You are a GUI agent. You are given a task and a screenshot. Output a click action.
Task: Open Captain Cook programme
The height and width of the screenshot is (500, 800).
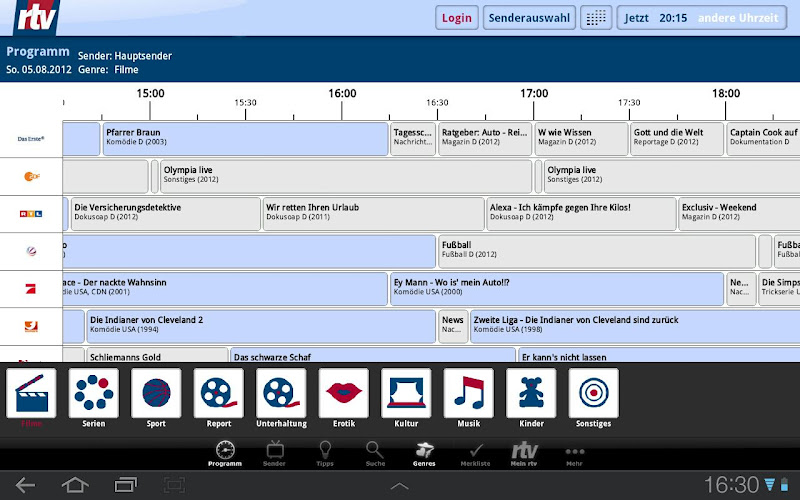[x=763, y=139]
